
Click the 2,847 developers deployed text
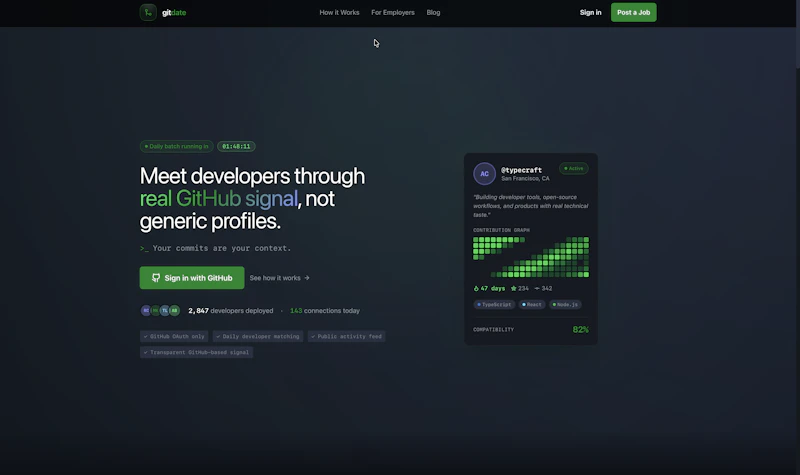pos(231,311)
